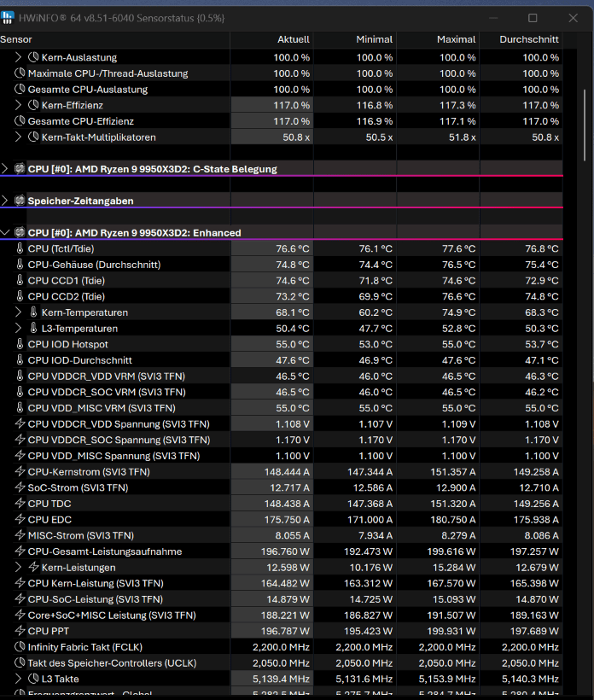Expand Kern-Leistungen sub-items

[18, 567]
